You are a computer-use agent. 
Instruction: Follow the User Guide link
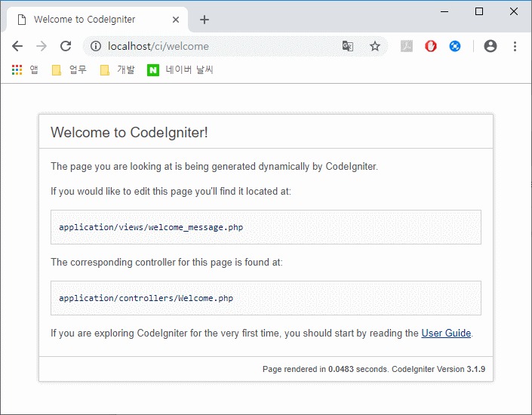point(446,334)
